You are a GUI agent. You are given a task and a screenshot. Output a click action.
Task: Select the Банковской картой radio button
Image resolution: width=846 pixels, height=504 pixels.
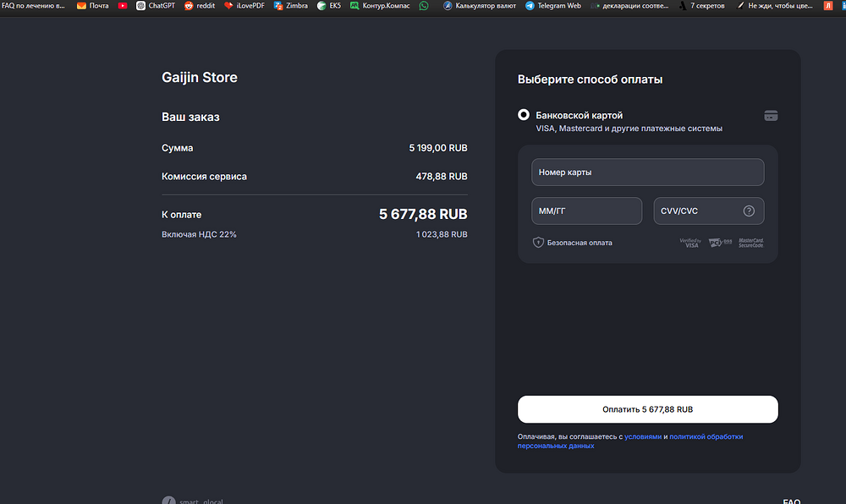524,115
